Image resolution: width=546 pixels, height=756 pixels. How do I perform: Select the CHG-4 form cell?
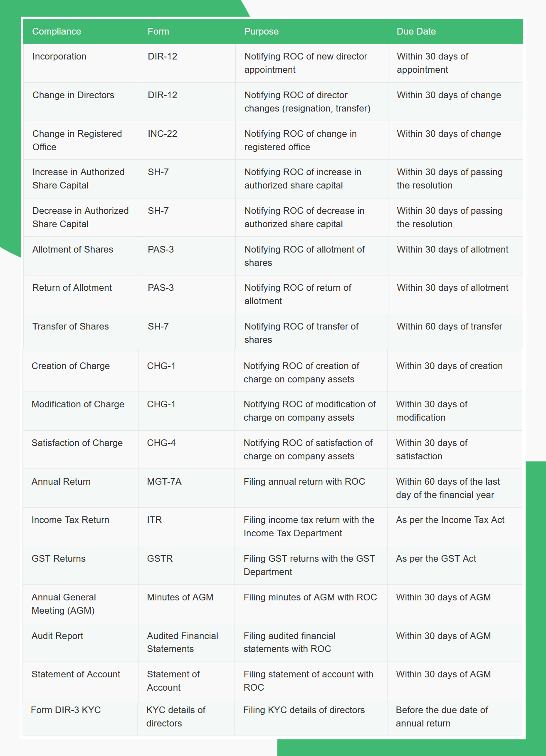click(x=161, y=443)
